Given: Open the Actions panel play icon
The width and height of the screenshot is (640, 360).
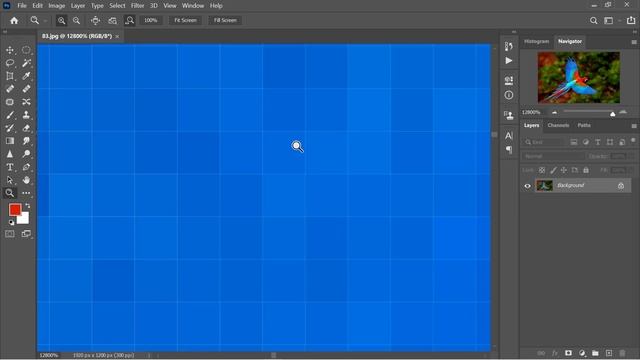Looking at the screenshot, I should pyautogui.click(x=509, y=61).
